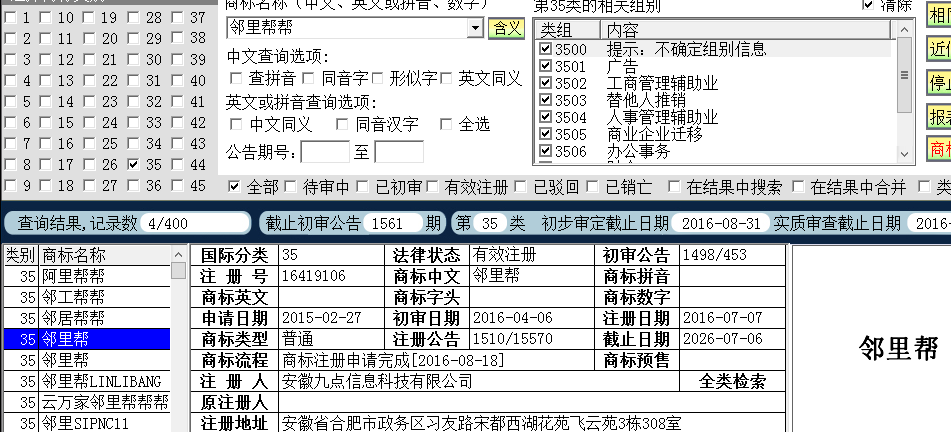Screen dimensions: 951x432
Task: Select result row 邻工帮帮
Action: tap(87, 297)
